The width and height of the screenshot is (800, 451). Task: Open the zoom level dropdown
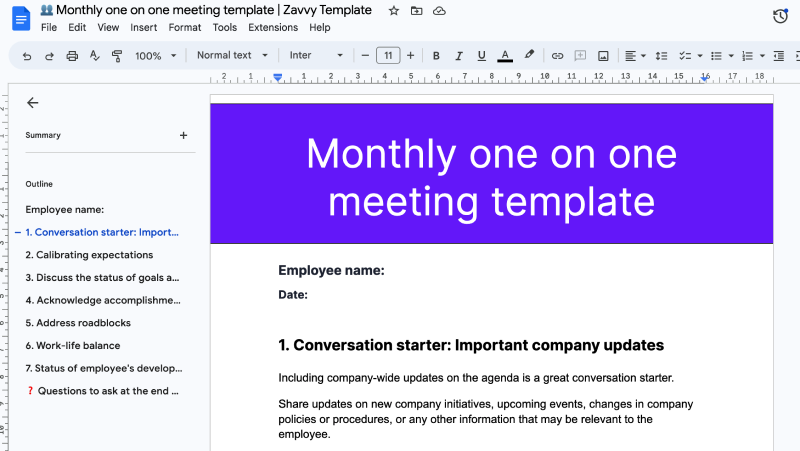(156, 56)
